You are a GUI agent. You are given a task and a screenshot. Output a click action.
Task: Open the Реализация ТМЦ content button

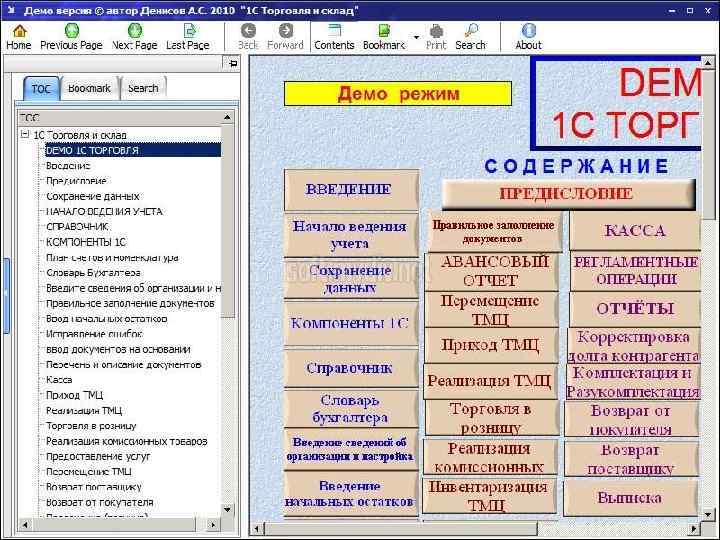tap(490, 381)
